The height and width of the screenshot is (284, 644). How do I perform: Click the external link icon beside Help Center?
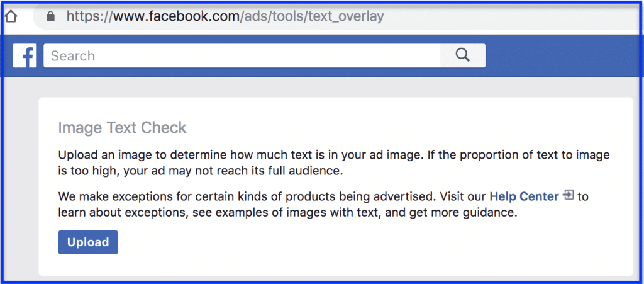pos(569,195)
